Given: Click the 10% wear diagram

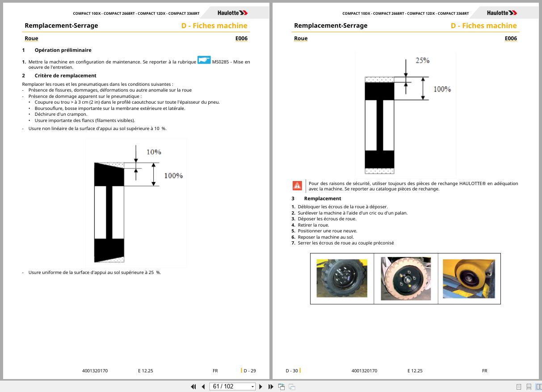Looking at the screenshot, I should click(136, 202).
